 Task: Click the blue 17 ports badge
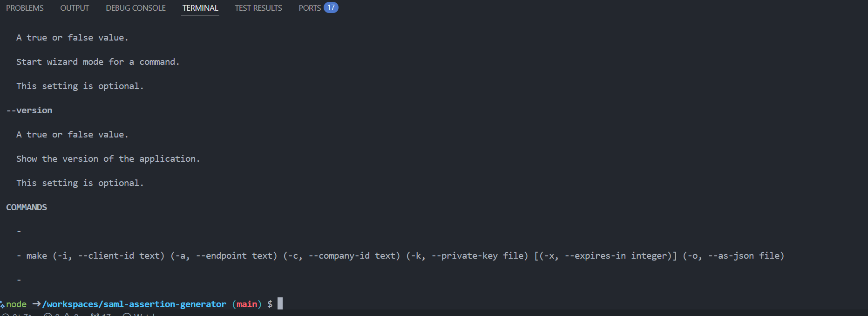(331, 7)
